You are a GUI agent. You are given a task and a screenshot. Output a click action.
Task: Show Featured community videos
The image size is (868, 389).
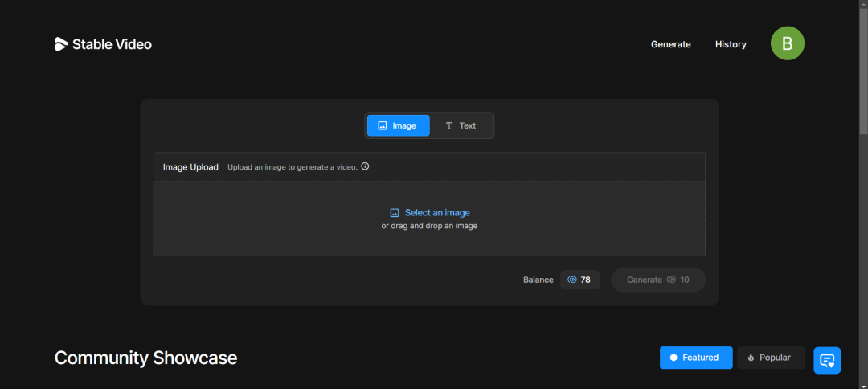[x=696, y=358]
